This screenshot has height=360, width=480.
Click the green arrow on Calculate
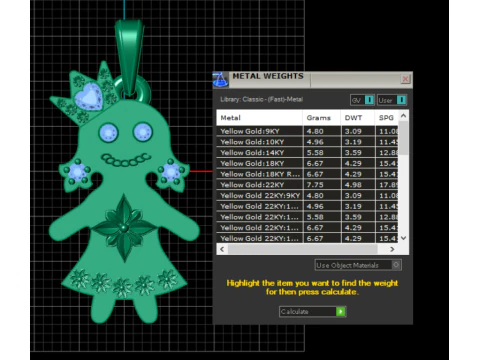(x=341, y=311)
